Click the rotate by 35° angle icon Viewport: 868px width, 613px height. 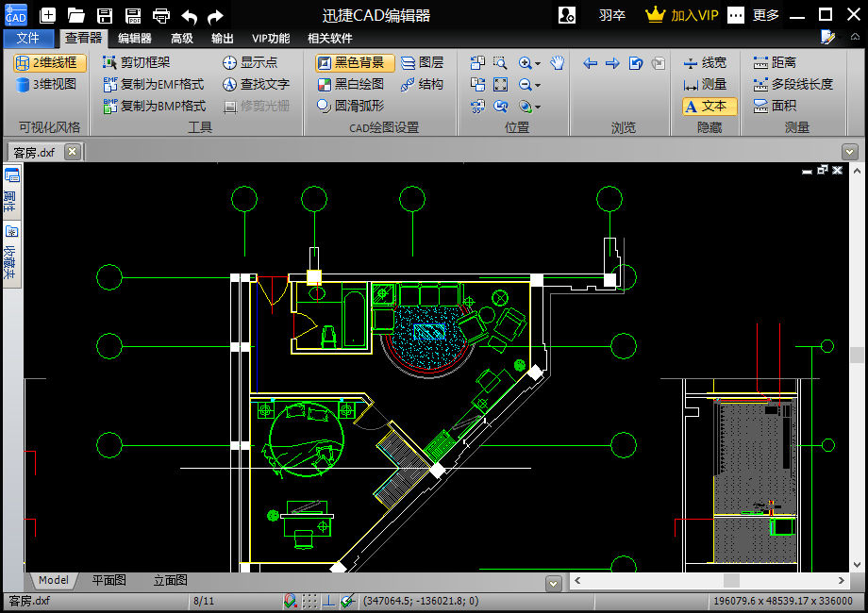tap(477, 106)
